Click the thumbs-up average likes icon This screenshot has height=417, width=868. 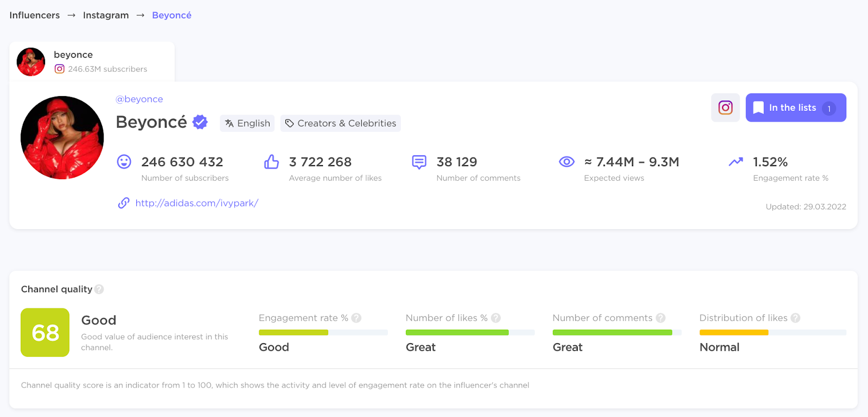pos(271,162)
